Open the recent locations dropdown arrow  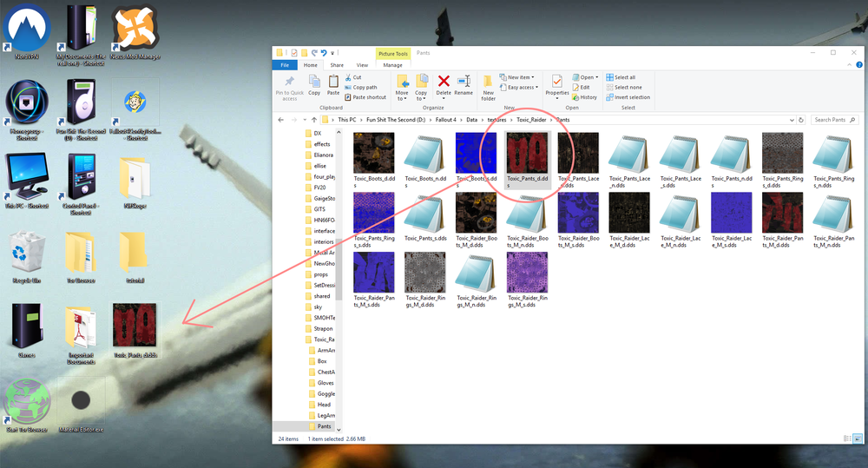click(x=304, y=120)
